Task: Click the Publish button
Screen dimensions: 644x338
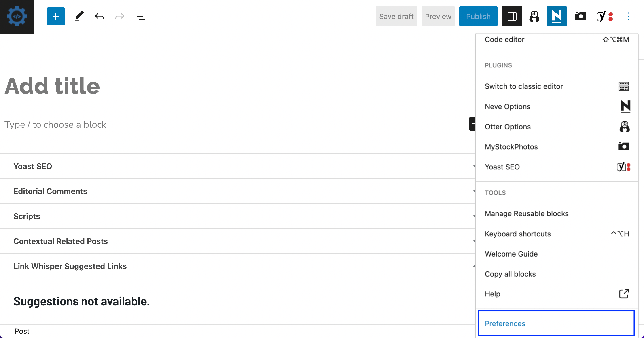Action: pyautogui.click(x=478, y=16)
